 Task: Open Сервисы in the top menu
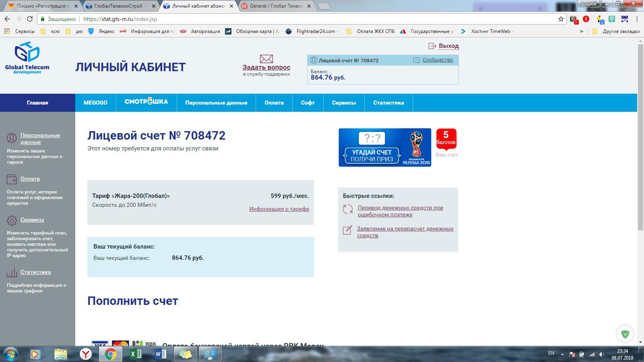344,103
